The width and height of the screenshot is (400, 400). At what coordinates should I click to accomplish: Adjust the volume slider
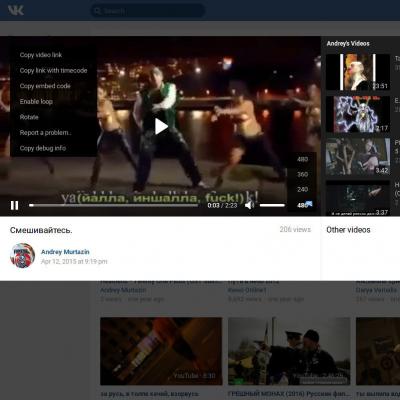[272, 205]
